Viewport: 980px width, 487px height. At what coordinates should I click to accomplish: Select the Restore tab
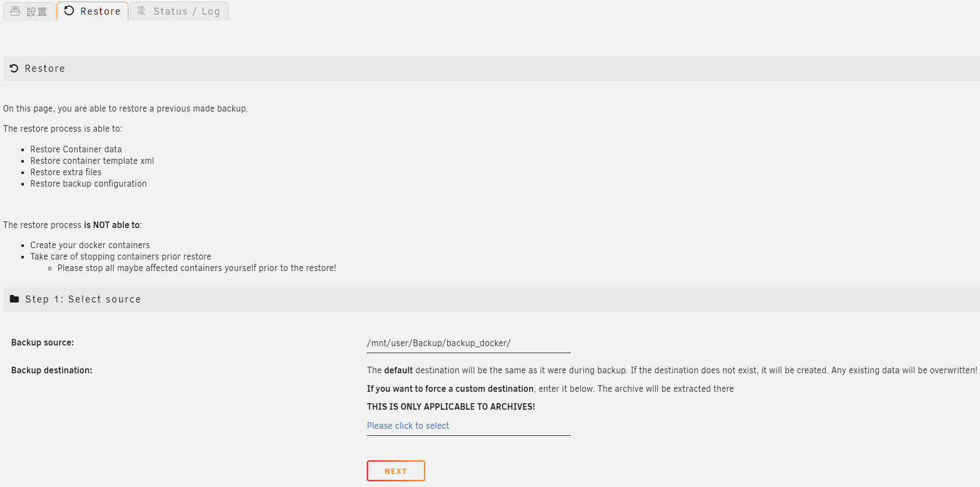coord(93,11)
